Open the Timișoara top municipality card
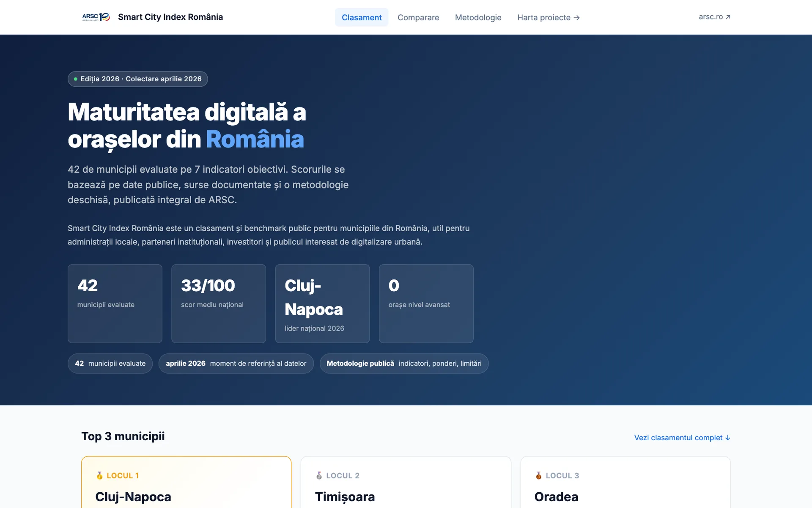The image size is (812, 508). (x=406, y=482)
